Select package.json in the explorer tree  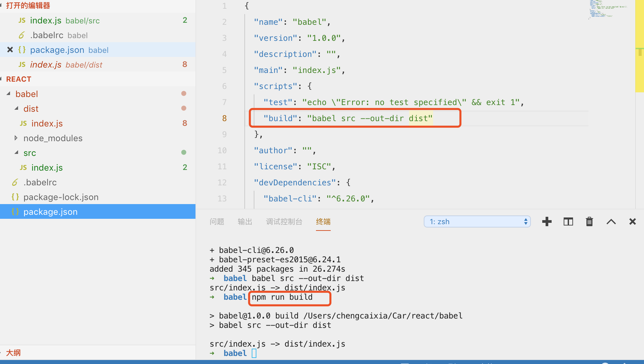(50, 212)
